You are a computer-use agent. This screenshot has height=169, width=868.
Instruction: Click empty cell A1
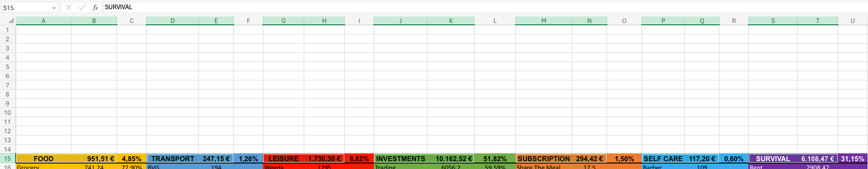(44, 30)
